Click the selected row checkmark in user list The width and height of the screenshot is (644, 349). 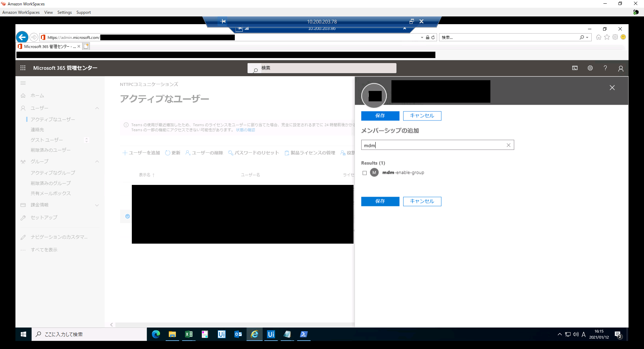(x=127, y=216)
